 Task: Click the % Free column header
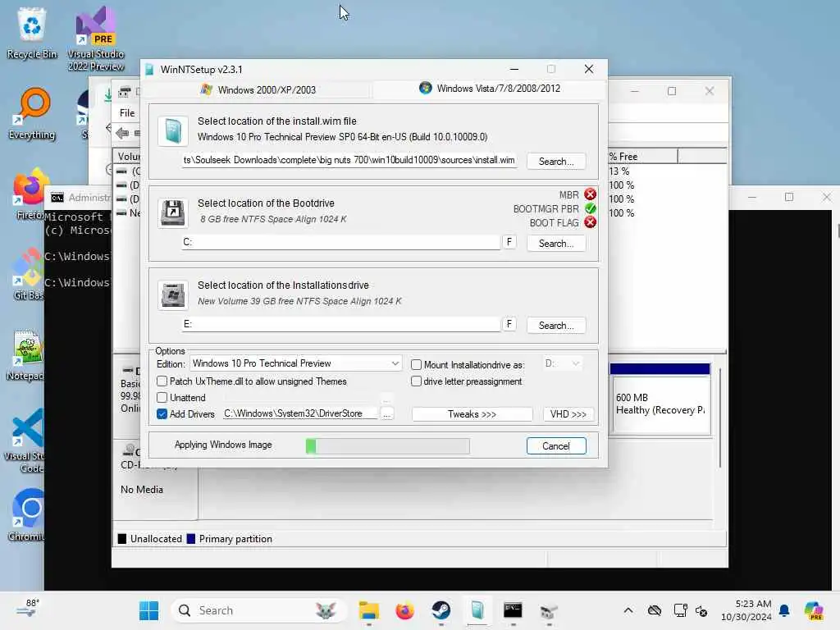pos(641,156)
